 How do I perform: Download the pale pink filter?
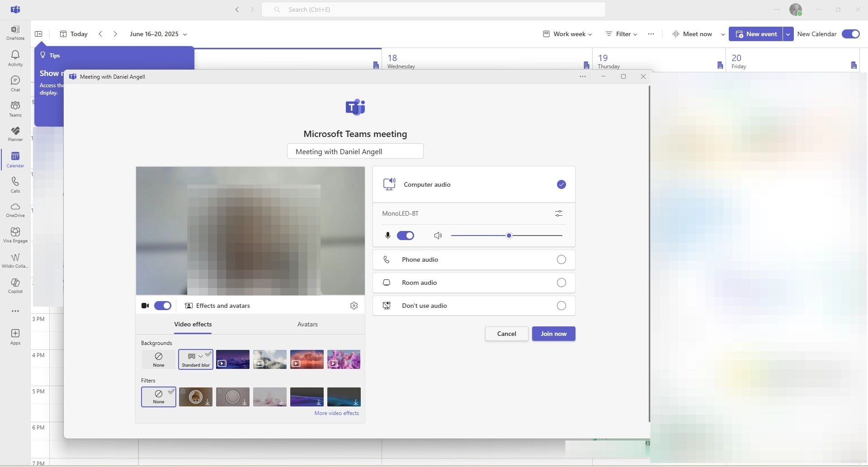pyautogui.click(x=270, y=397)
